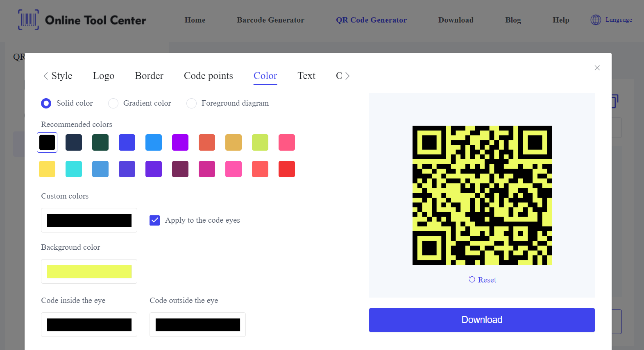
Task: Click the Reset link under QR preview
Action: point(482,280)
